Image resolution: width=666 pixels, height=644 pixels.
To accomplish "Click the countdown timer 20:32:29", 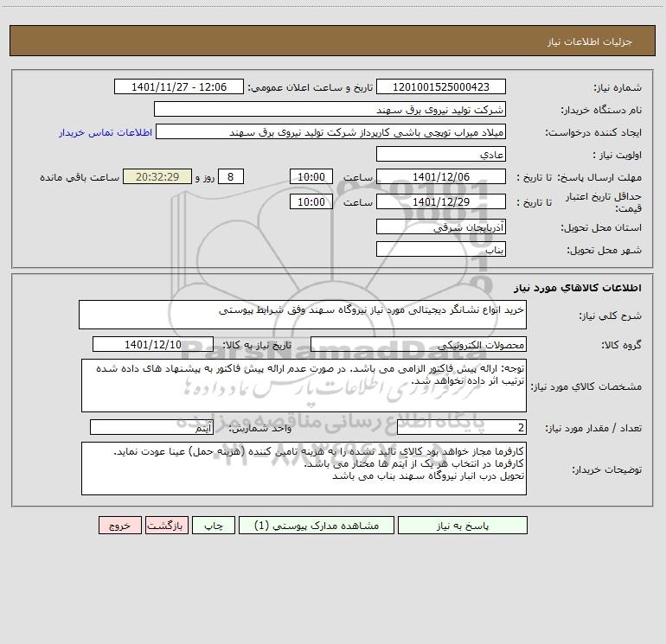I will pyautogui.click(x=157, y=176).
